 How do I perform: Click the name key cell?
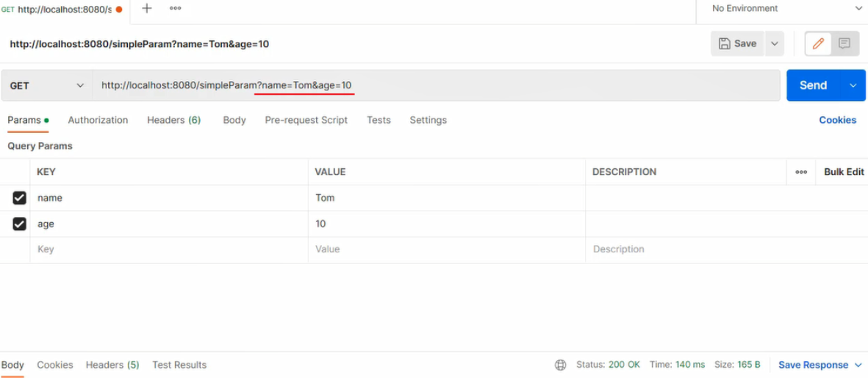(169, 198)
